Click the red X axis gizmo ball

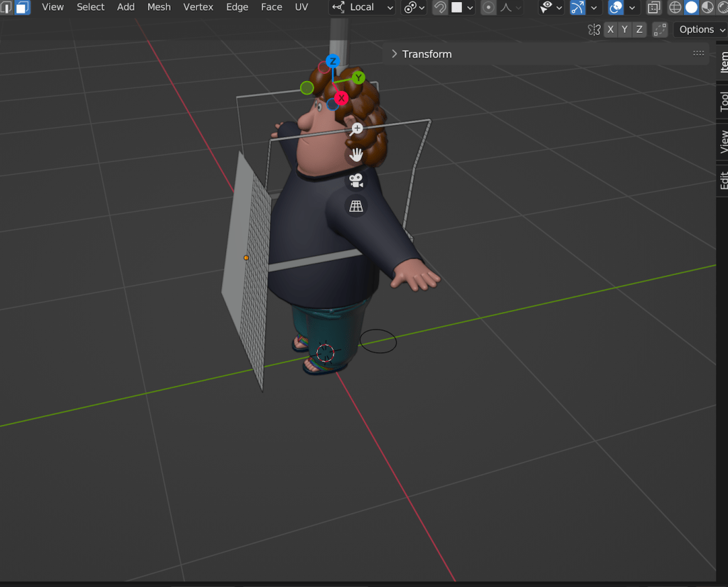click(342, 97)
